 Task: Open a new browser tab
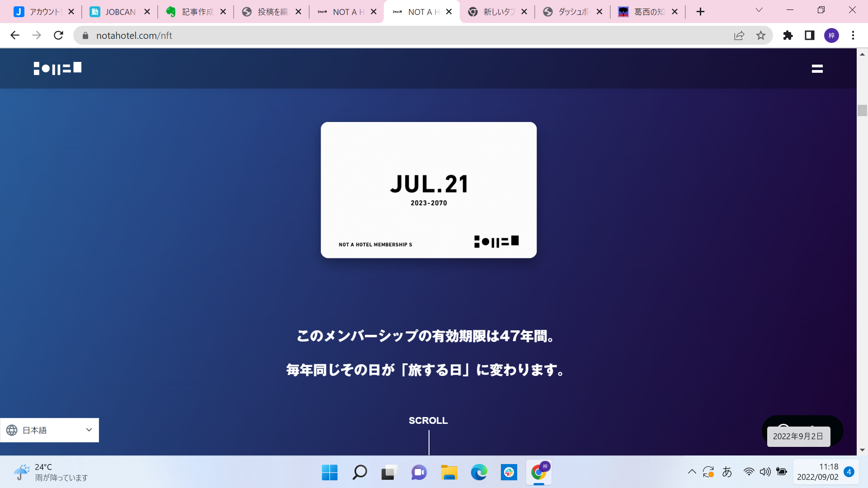click(x=700, y=12)
